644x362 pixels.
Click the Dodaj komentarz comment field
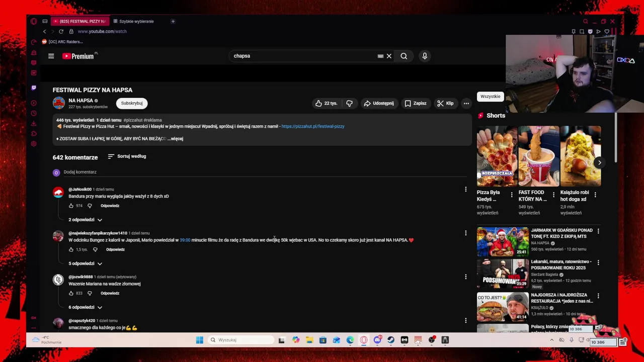[266, 172]
